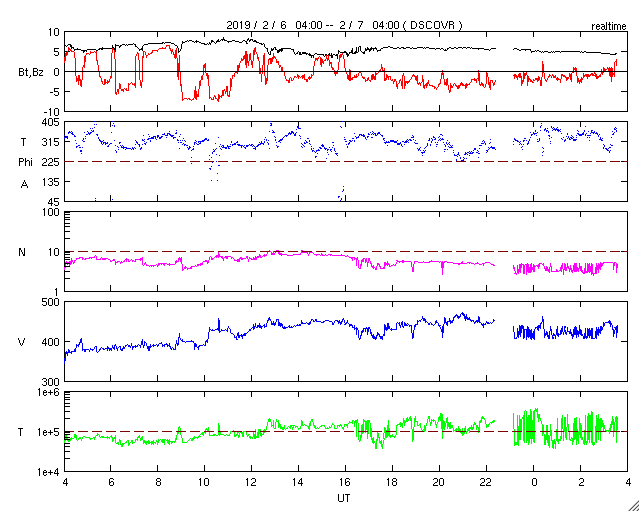Image resolution: width=640 pixels, height=512 pixels.
Task: Click the '100' tick on density panel
Action: [52, 212]
